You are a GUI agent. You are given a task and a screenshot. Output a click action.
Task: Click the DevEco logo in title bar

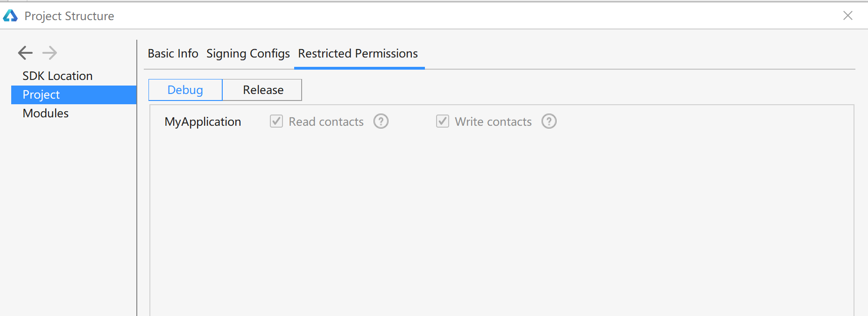(10, 16)
